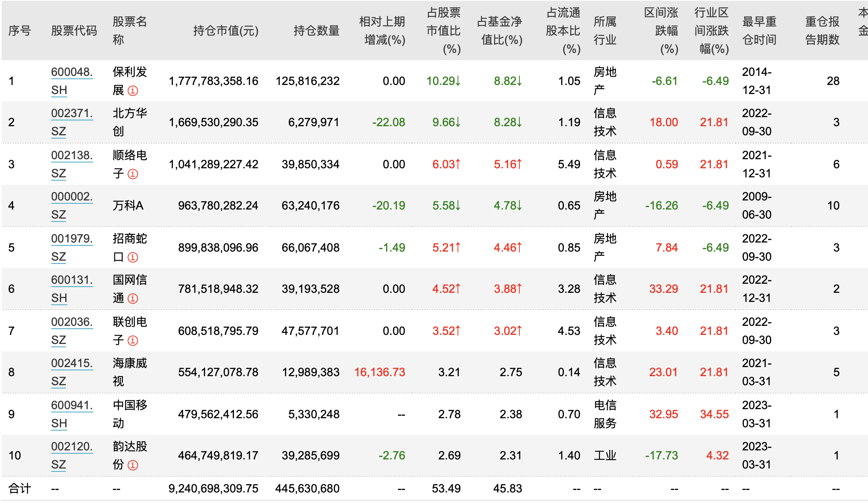Viewport: 868px width, 504px height.
Task: Open stock code link 600048.SH
Action: pos(72,81)
